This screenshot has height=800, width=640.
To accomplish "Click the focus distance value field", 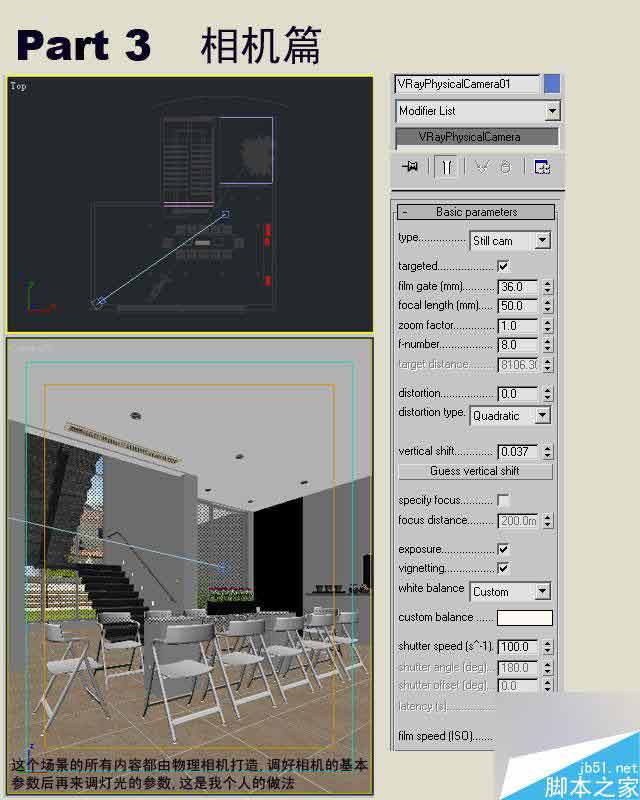I will 518,520.
